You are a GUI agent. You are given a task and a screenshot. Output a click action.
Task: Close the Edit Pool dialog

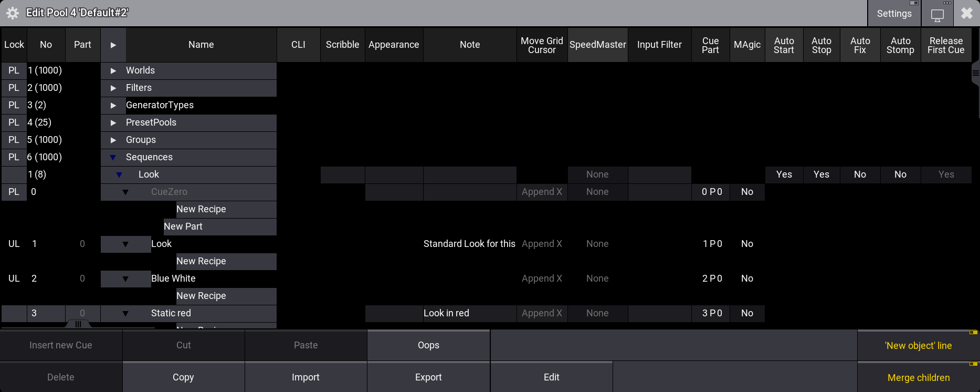(x=966, y=13)
